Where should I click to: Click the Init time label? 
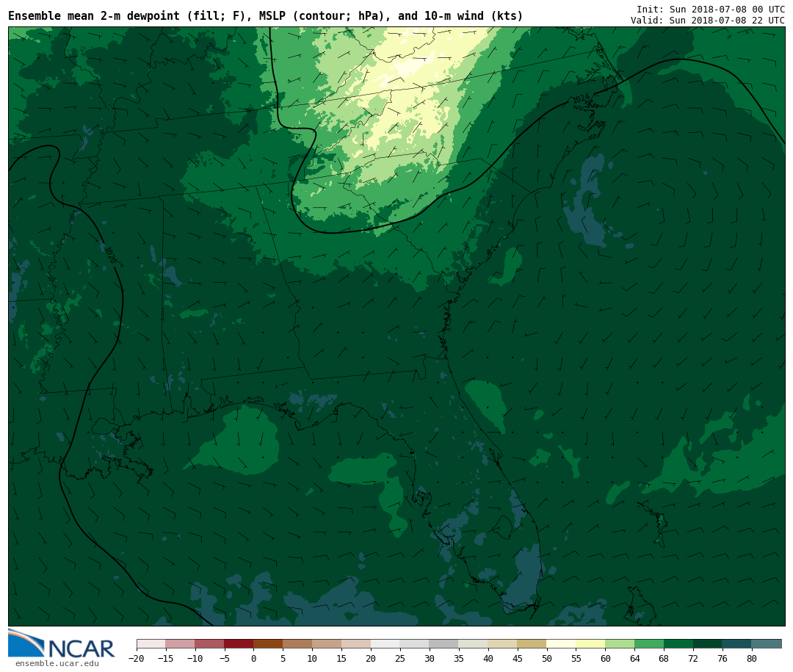tap(710, 10)
